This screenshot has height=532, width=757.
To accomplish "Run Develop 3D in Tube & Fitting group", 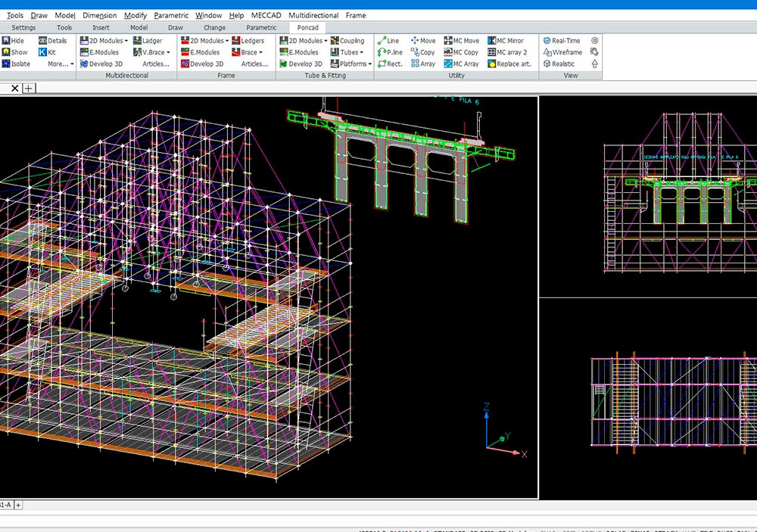I will [x=301, y=64].
